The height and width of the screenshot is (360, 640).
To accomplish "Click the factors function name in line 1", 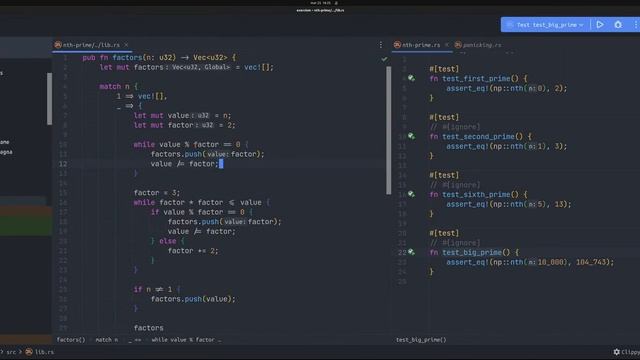I will [x=127, y=58].
